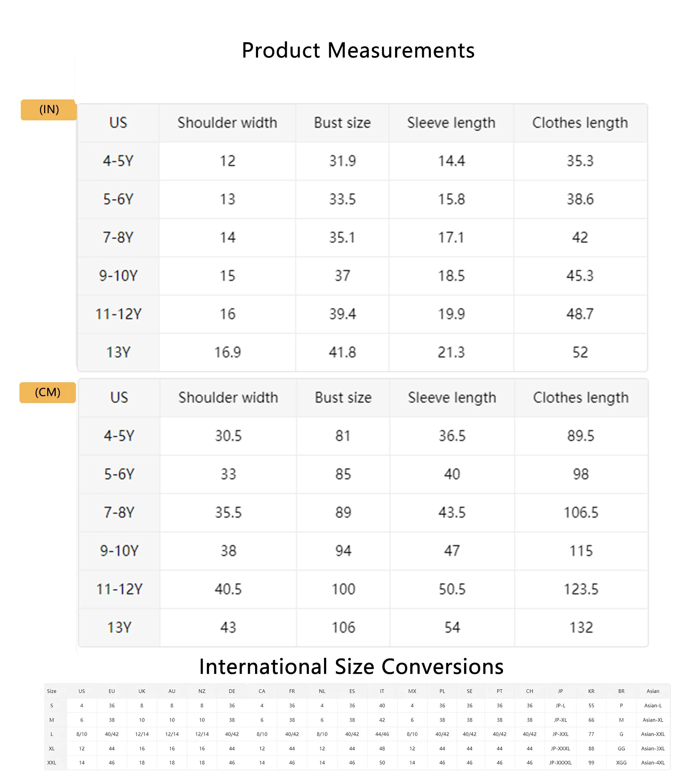Click the 106.5 clothes length cell
The width and height of the screenshot is (700, 774).
[x=581, y=512]
